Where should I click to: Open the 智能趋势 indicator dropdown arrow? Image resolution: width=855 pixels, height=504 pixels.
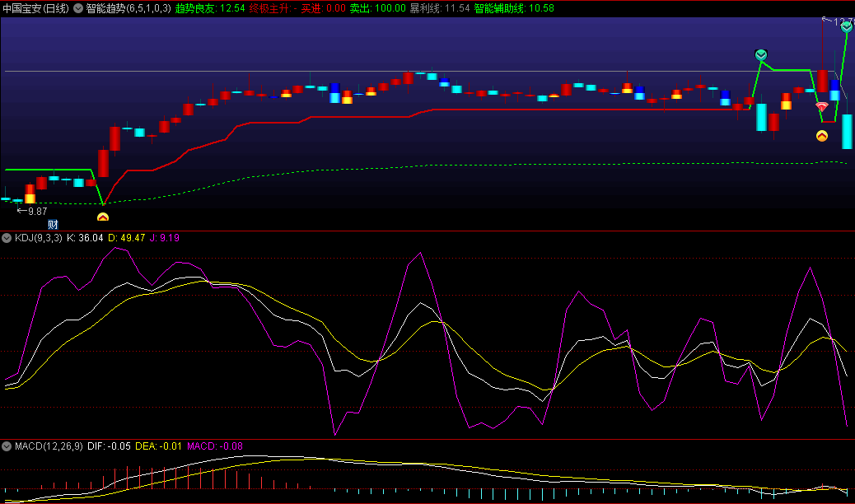click(78, 8)
